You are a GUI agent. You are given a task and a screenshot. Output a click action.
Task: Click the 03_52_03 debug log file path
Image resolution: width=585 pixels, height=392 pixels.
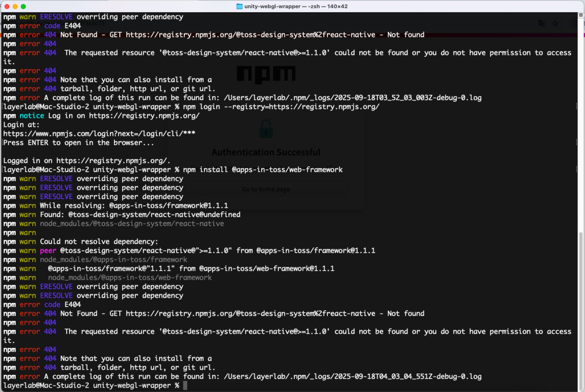click(353, 98)
